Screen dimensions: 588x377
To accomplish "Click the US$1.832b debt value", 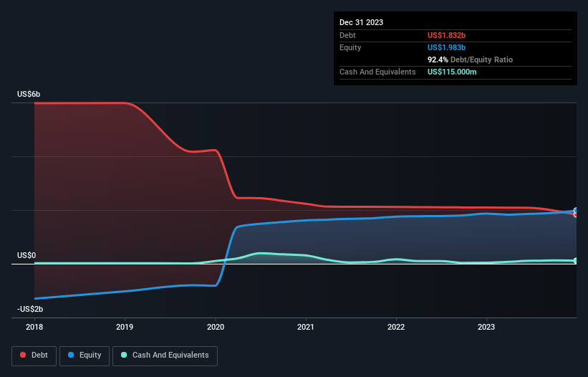I will pos(446,35).
